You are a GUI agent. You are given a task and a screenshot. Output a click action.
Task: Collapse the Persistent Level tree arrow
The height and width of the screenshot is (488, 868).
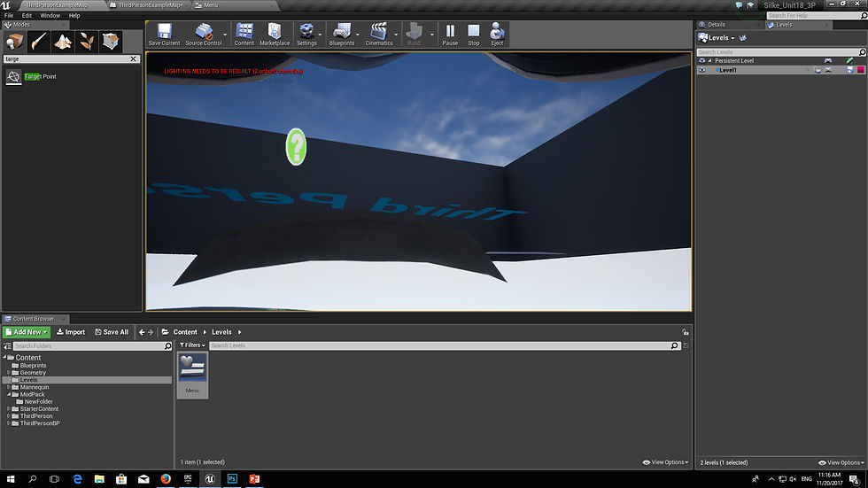tap(709, 61)
